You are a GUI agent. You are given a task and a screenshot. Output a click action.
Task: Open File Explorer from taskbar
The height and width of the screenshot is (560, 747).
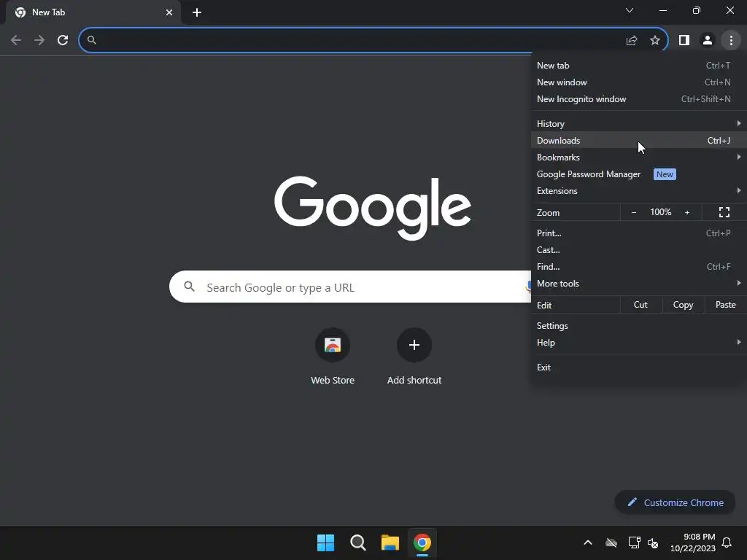click(x=390, y=542)
